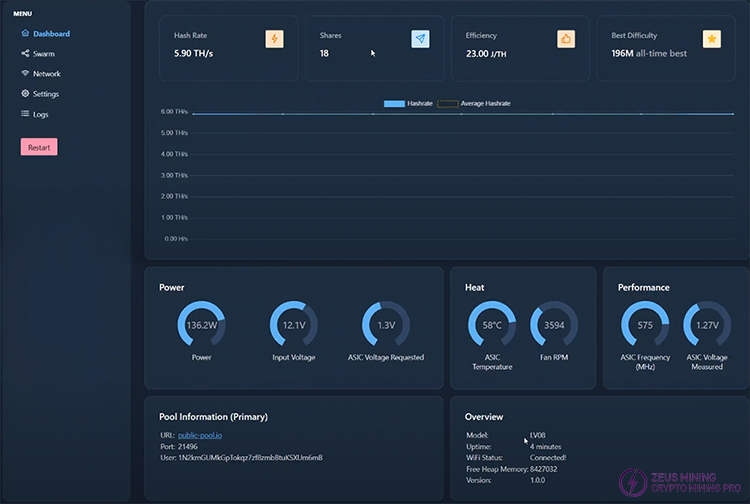The height and width of the screenshot is (504, 750).
Task: Click the ASIC Temperature 58°C gauge
Action: pyautogui.click(x=492, y=325)
